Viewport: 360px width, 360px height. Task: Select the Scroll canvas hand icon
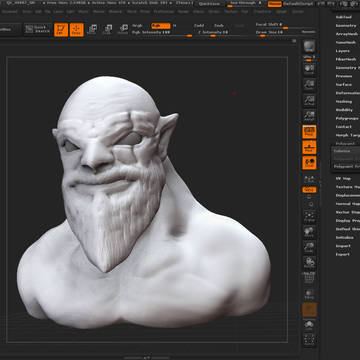click(x=309, y=68)
